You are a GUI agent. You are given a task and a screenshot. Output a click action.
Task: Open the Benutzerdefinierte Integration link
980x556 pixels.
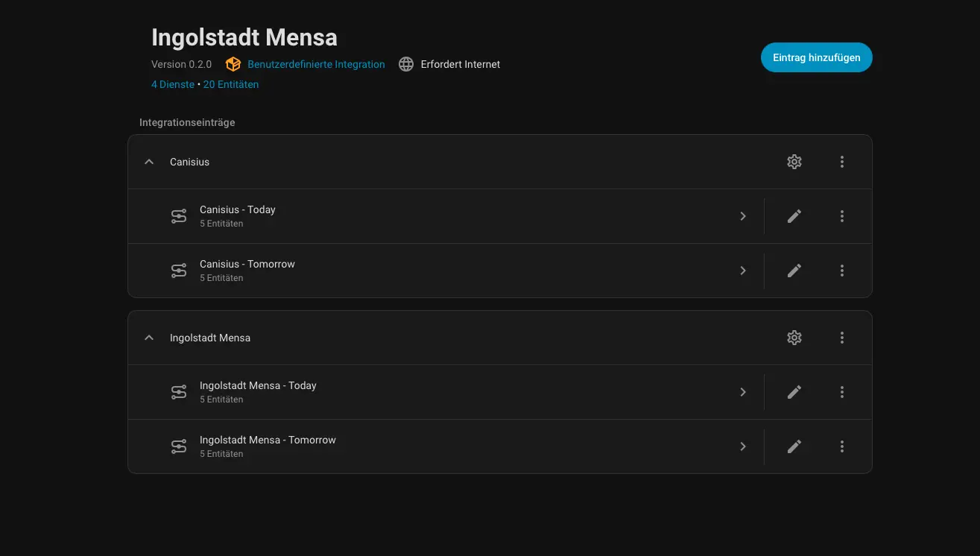(x=316, y=64)
